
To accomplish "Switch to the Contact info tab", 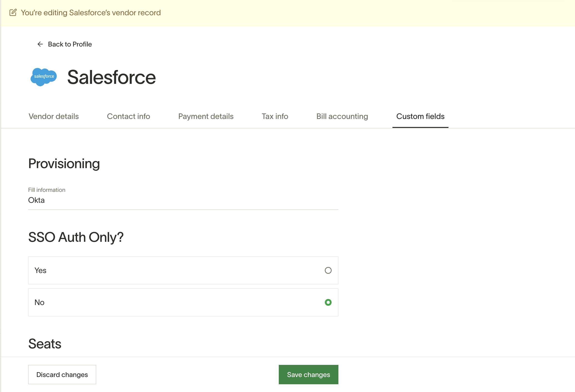I will 128,116.
